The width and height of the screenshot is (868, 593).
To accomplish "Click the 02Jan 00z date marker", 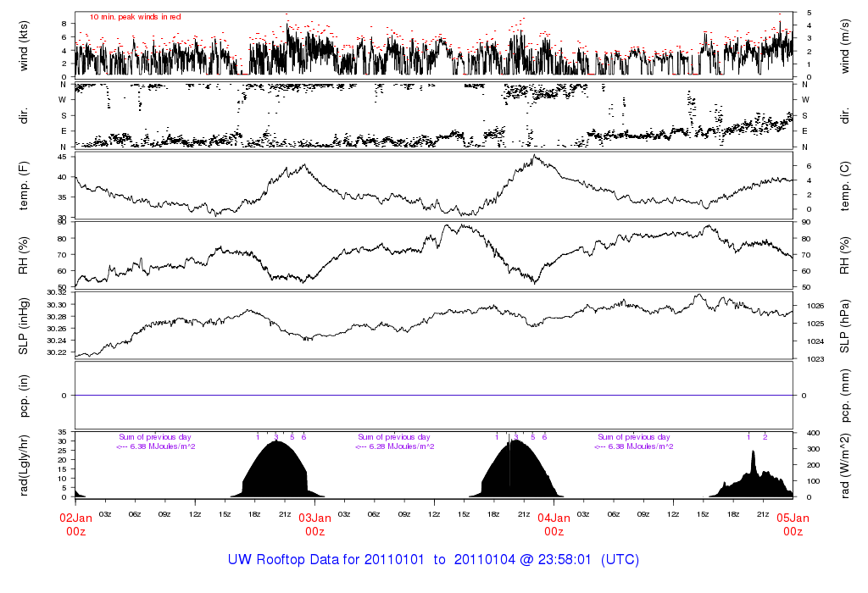I will (x=75, y=524).
